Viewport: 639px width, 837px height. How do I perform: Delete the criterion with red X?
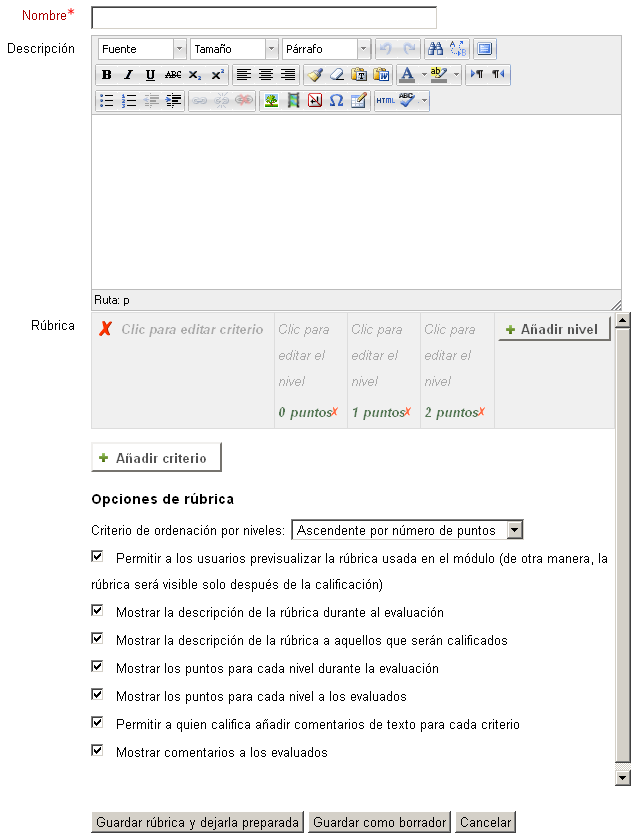point(105,329)
